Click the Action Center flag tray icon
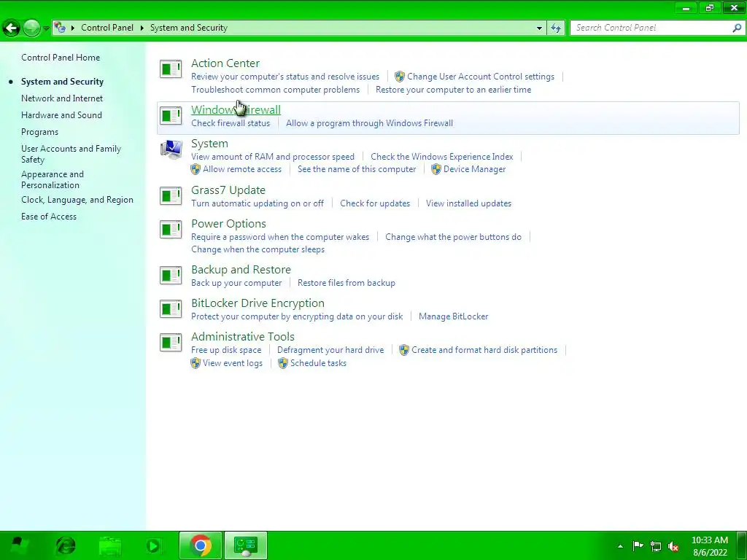This screenshot has width=747, height=560. 638,546
